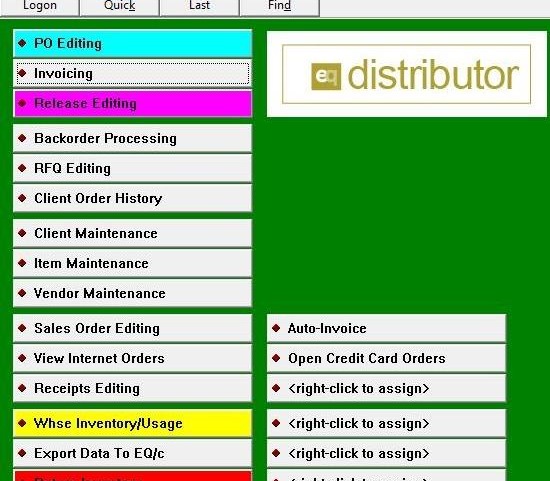Open Client Maintenance screen
Screen dimensions: 550x481
132,234
